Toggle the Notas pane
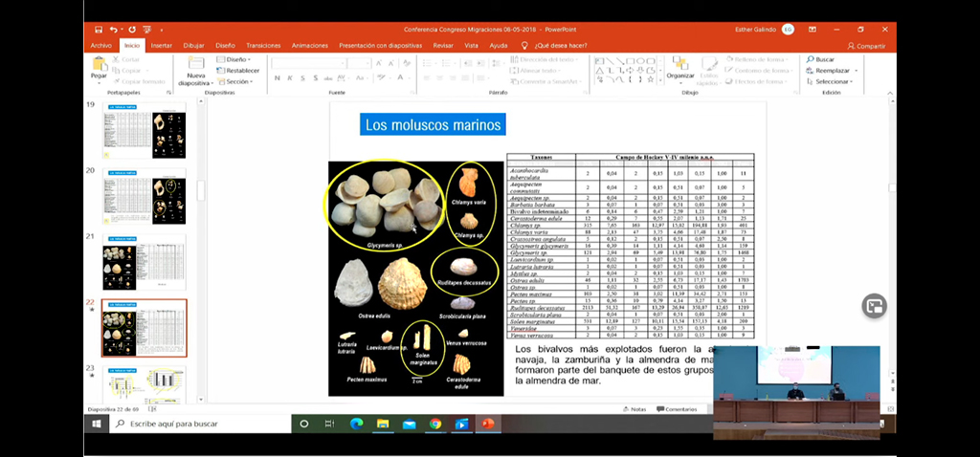 [634, 408]
